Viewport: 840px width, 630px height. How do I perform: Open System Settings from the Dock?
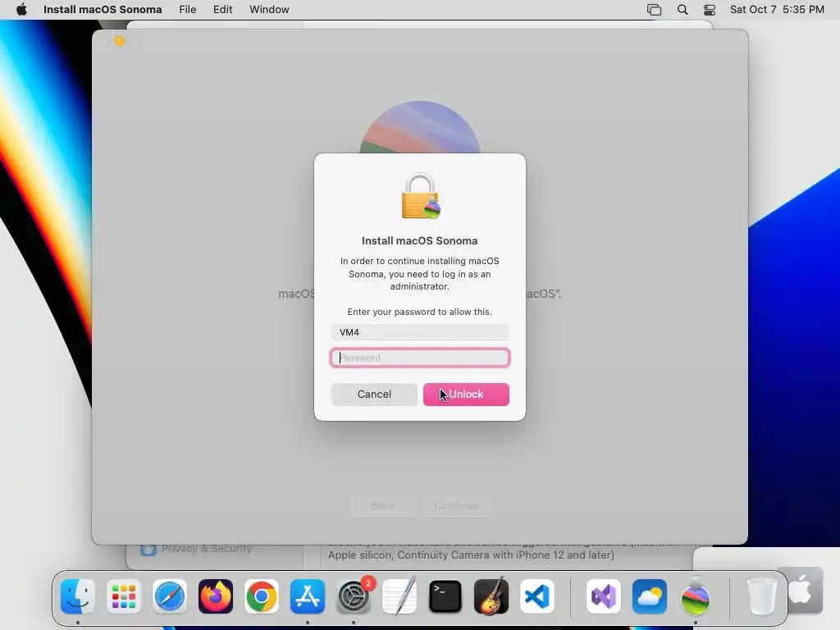point(354,596)
